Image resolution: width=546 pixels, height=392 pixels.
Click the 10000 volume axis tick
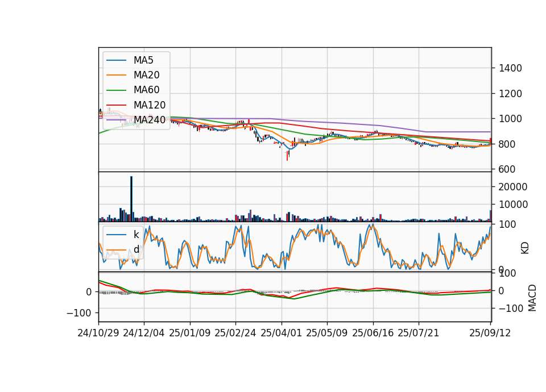pyautogui.click(x=513, y=205)
